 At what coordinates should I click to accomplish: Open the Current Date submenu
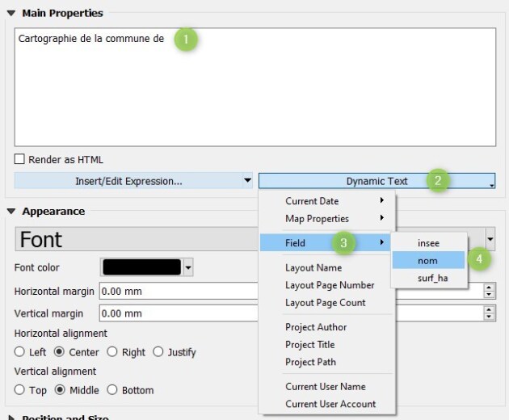pos(327,201)
